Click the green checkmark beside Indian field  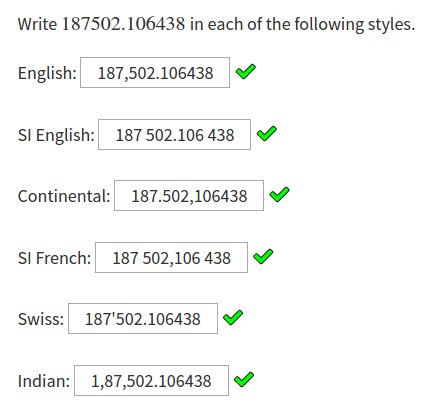244,380
